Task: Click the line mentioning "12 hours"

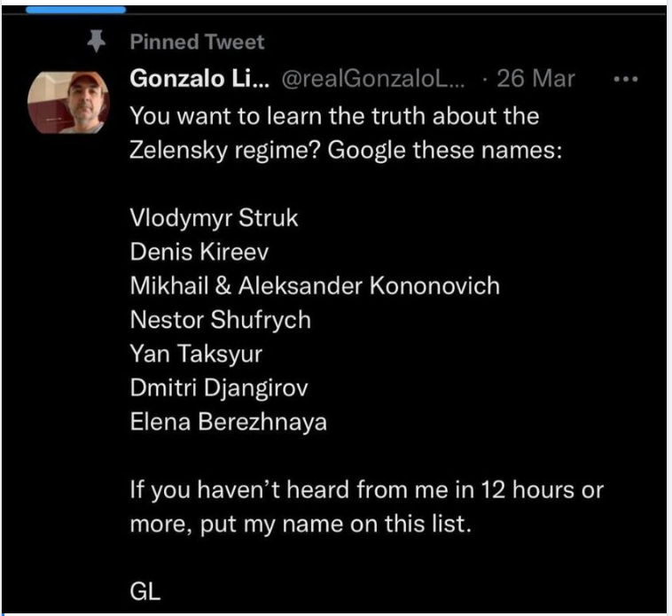Action: (366, 490)
